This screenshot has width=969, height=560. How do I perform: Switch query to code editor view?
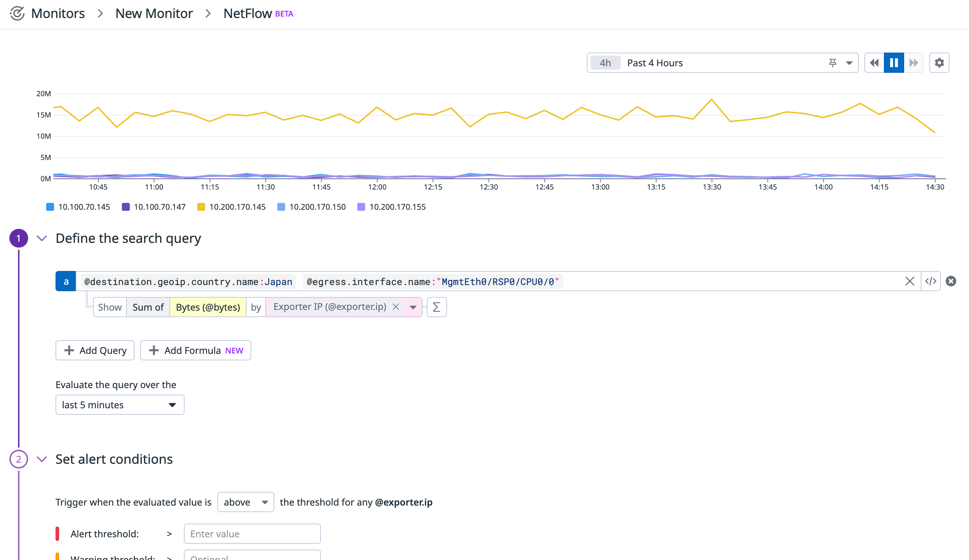pos(930,281)
